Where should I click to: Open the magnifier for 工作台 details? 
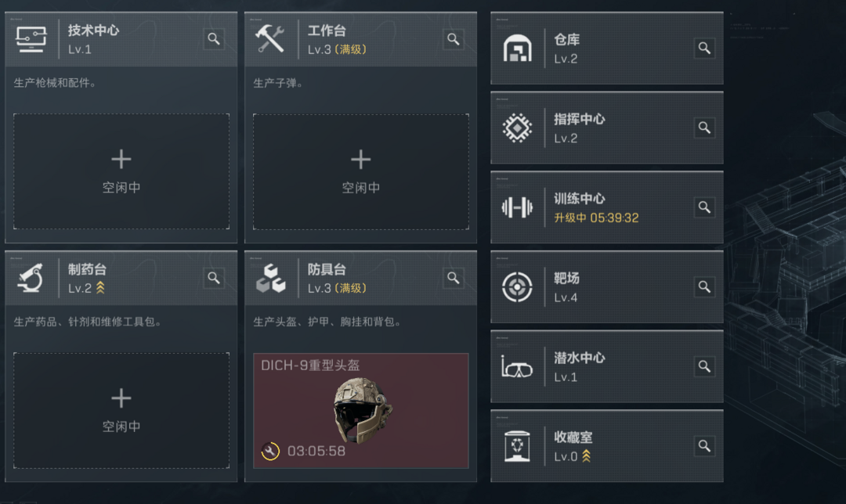pos(454,39)
